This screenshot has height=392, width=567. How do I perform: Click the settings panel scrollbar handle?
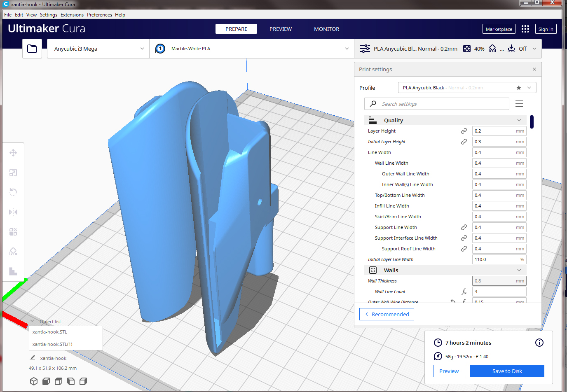click(532, 122)
